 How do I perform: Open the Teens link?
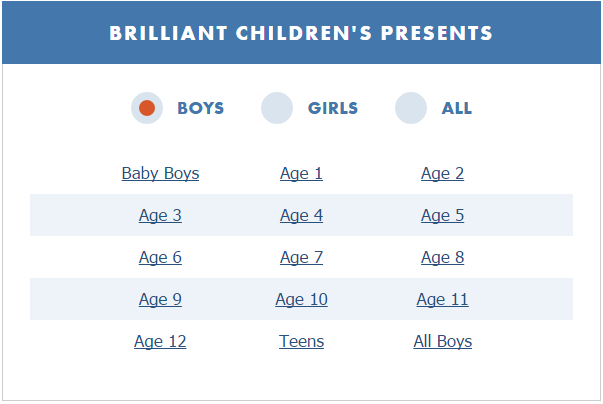302,341
